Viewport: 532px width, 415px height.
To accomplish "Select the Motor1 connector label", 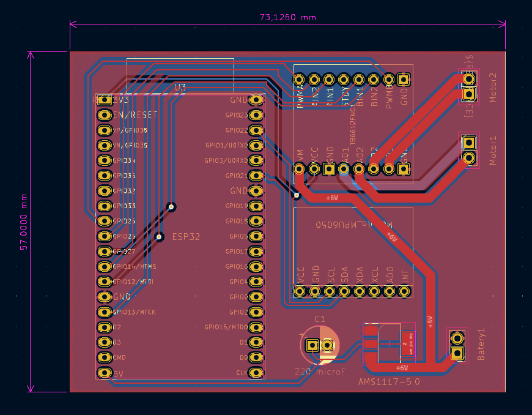I will [x=493, y=151].
